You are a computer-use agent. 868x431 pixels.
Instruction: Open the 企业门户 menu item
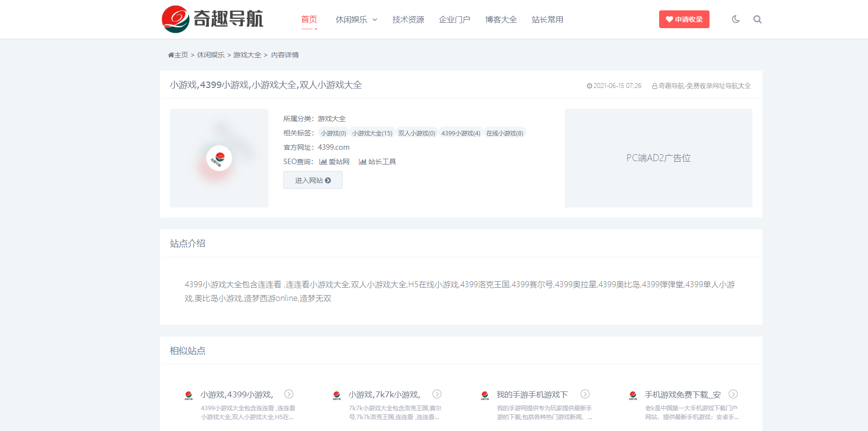[455, 19]
